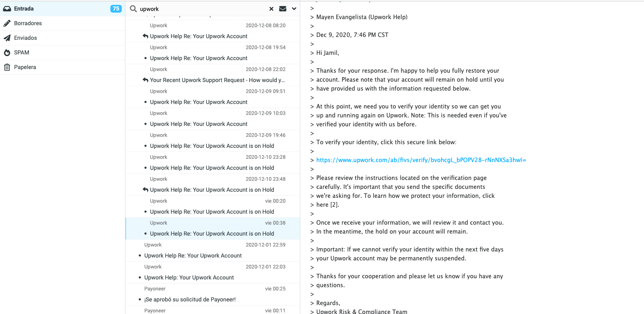Click the Payoneer sender dated vie 00:25
644x314 pixels.
click(x=155, y=289)
